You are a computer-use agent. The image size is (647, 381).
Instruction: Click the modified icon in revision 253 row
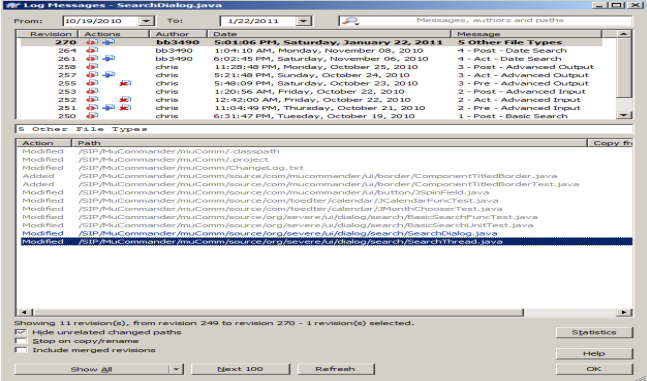(92, 92)
